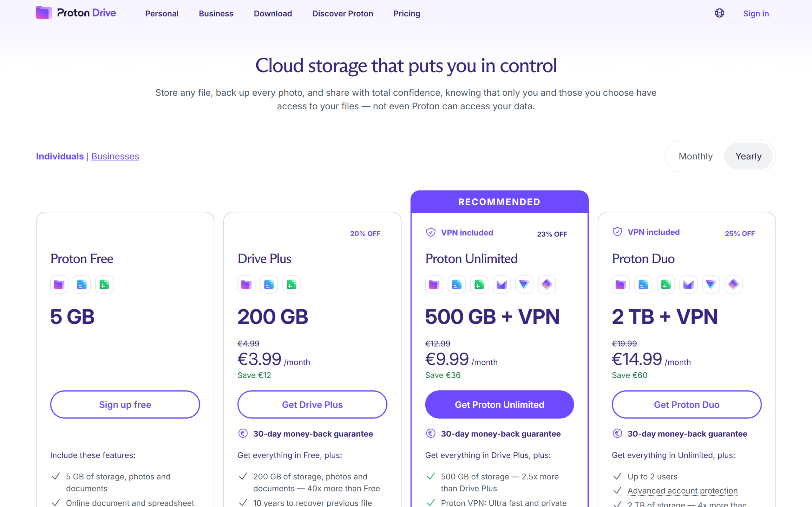Screen dimensions: 812x507
Task: Click the Mail icon under Proton Unlimited
Action: 501,285
